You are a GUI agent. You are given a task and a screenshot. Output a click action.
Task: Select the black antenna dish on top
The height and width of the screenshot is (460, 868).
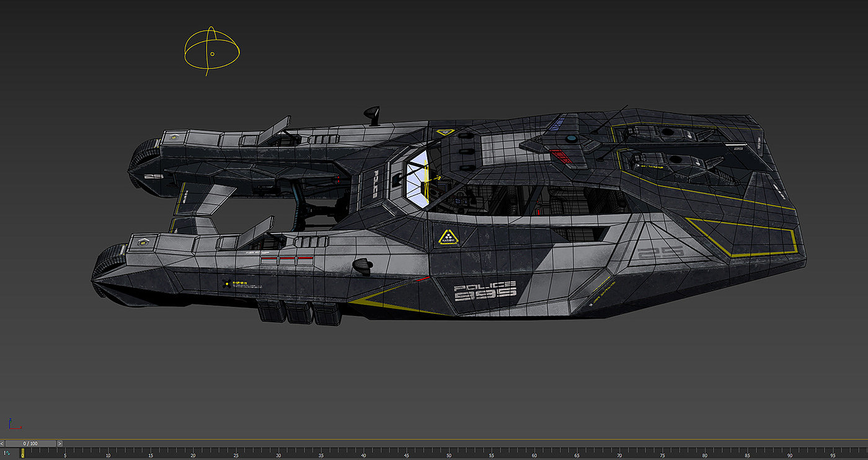click(x=373, y=115)
